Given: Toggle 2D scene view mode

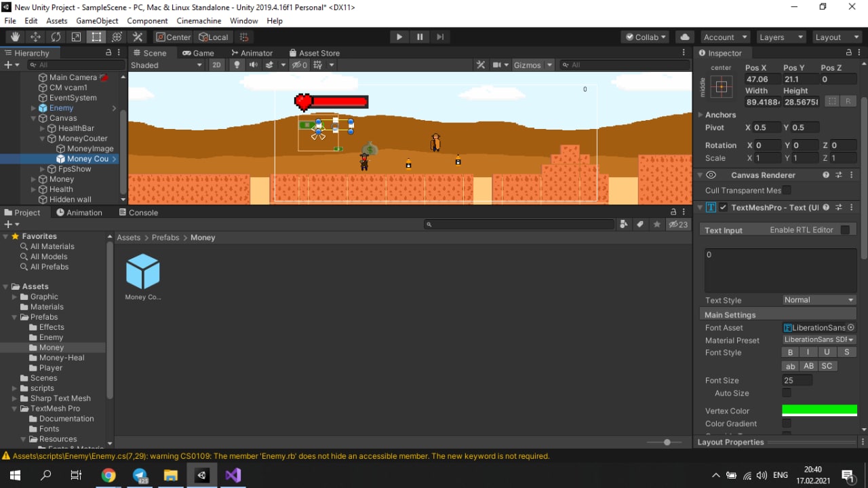Looking at the screenshot, I should (216, 65).
